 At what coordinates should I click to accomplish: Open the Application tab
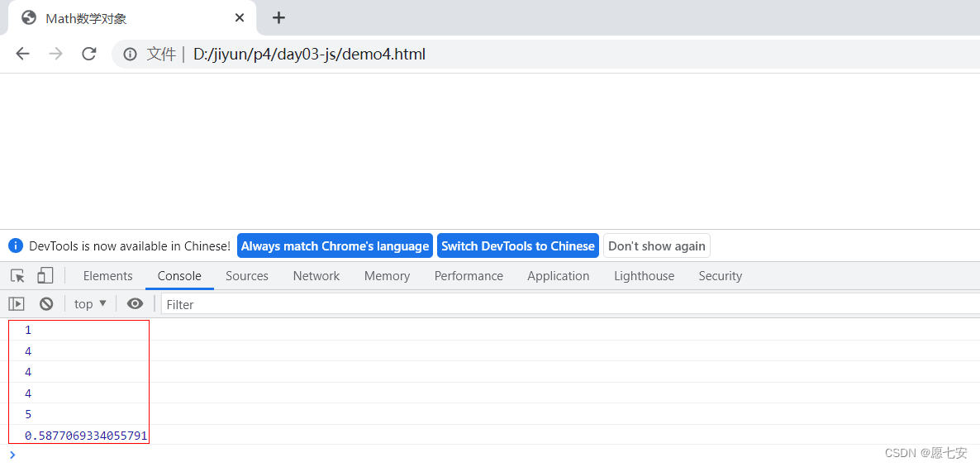tap(558, 276)
